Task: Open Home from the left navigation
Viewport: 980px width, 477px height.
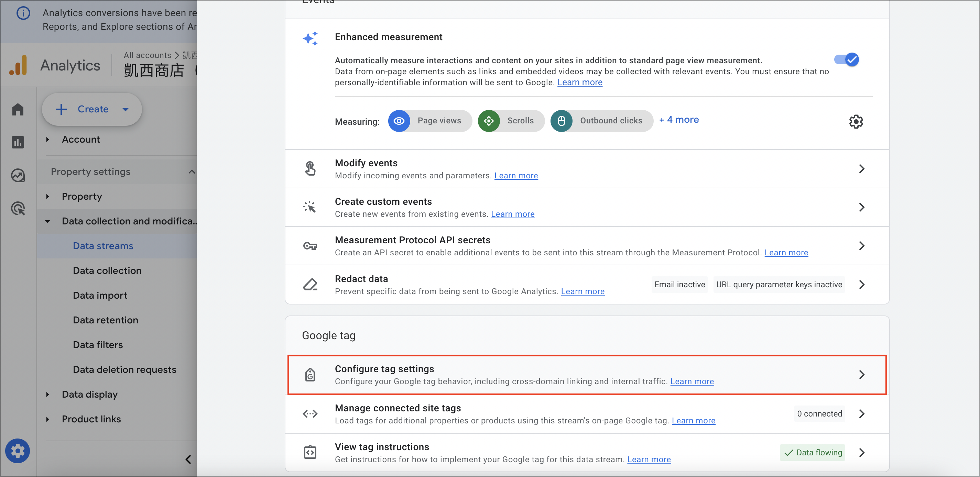Action: pyautogui.click(x=18, y=110)
